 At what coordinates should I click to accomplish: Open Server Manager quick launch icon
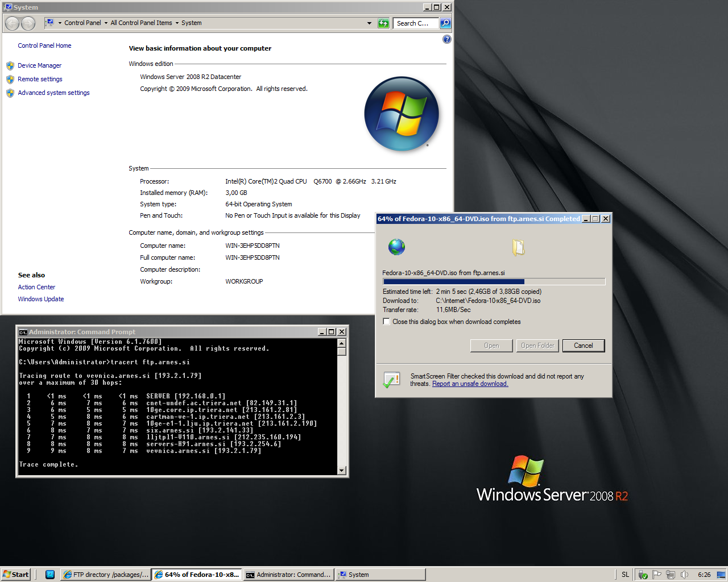(50, 575)
